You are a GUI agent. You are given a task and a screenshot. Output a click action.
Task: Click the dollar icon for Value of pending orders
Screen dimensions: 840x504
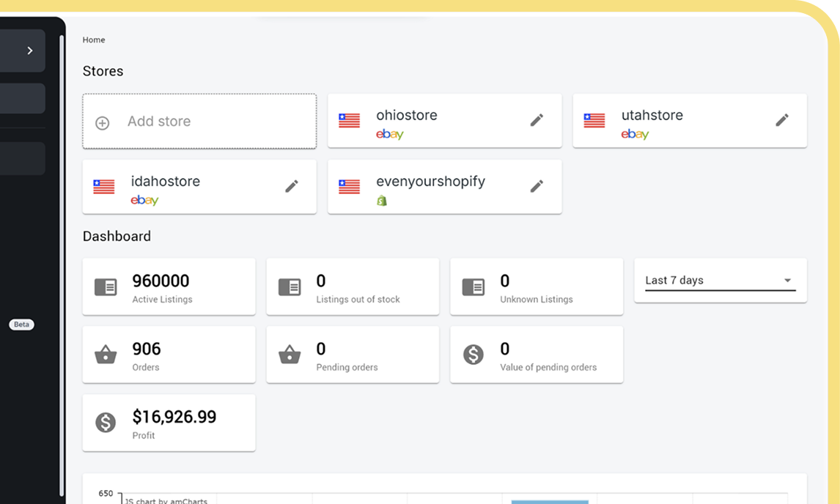473,355
